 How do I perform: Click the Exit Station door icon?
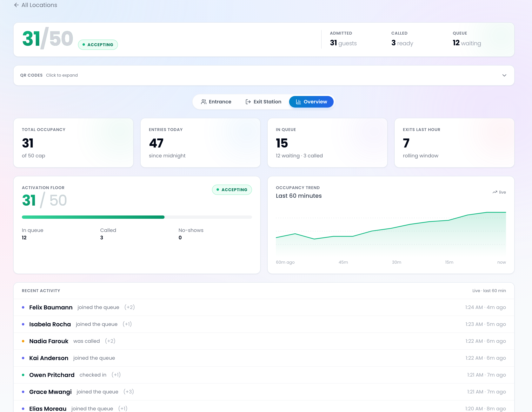pos(248,102)
